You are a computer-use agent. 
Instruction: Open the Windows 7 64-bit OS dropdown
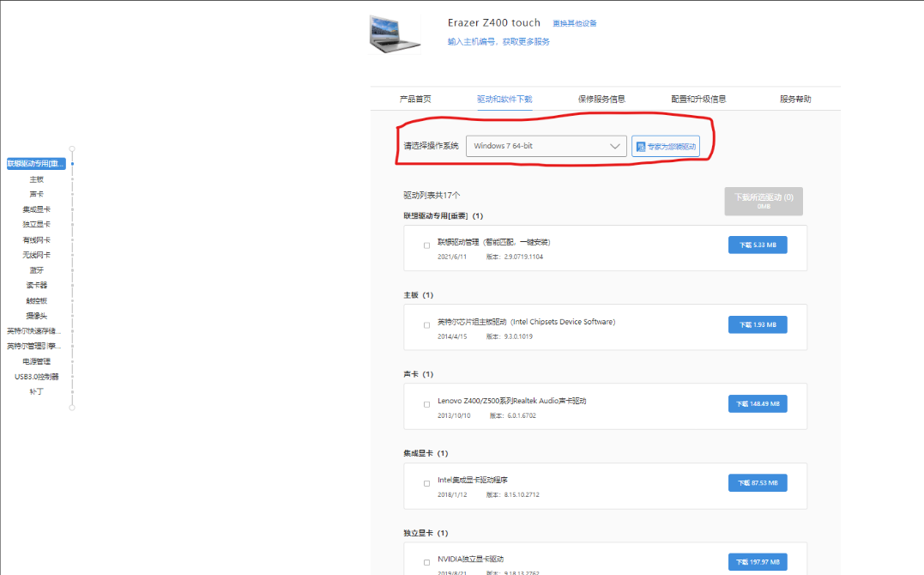[x=547, y=146]
